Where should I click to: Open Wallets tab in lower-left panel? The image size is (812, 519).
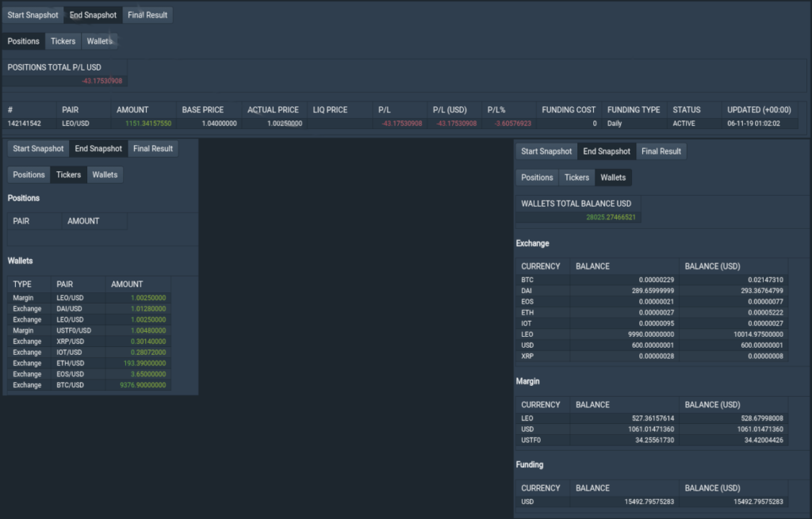105,175
